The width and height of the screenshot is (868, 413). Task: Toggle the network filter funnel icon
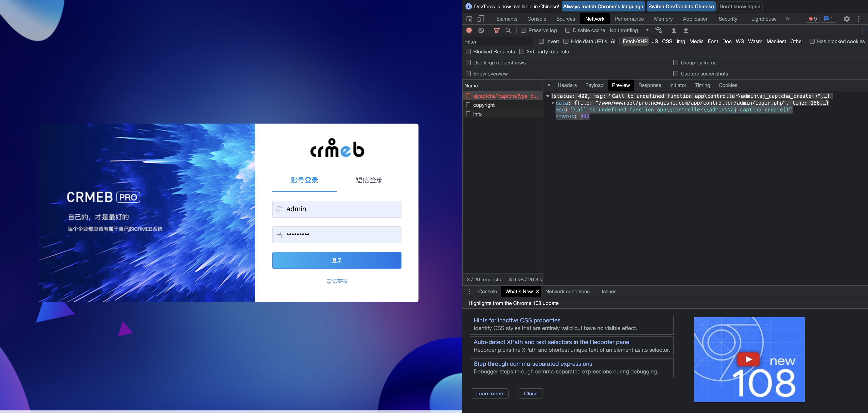(x=496, y=30)
